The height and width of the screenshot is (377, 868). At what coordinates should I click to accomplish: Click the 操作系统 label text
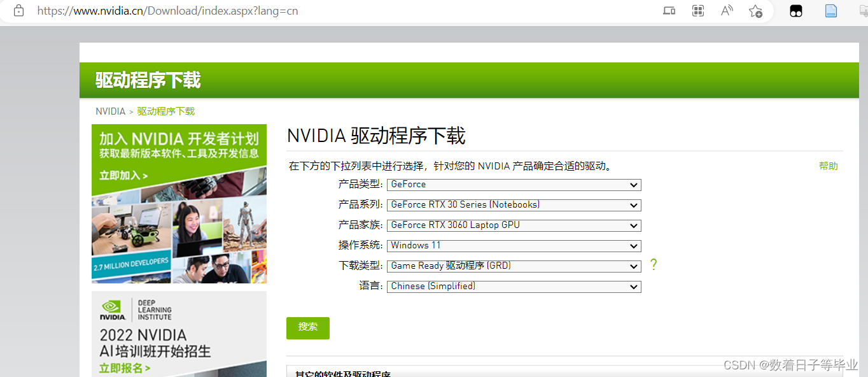[x=360, y=245]
